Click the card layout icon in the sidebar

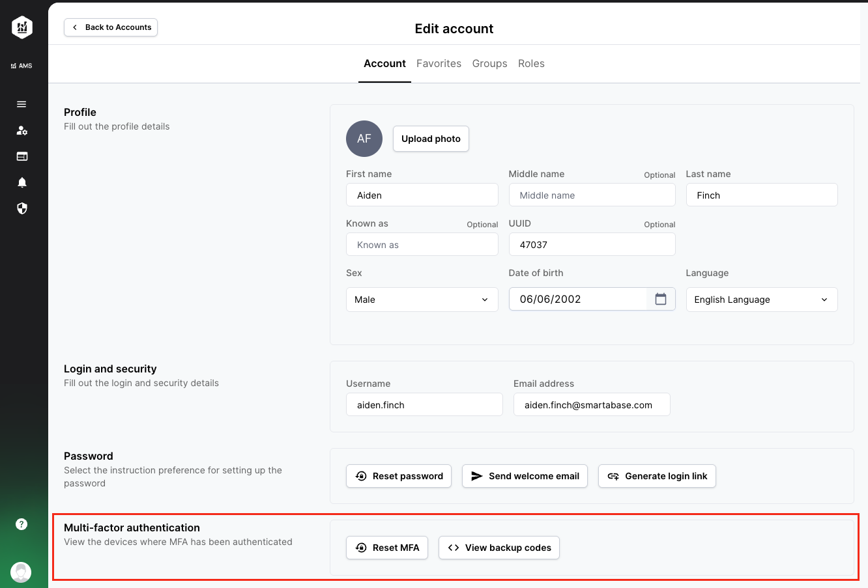click(22, 156)
